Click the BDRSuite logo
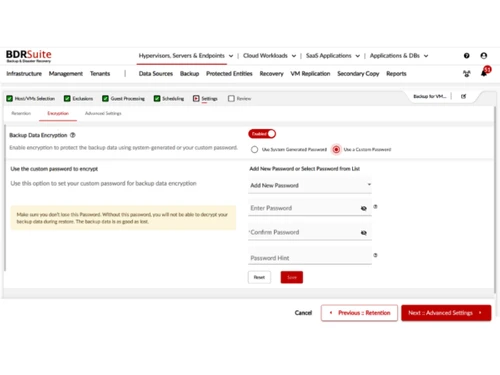Image resolution: width=500 pixels, height=375 pixels. point(29,56)
